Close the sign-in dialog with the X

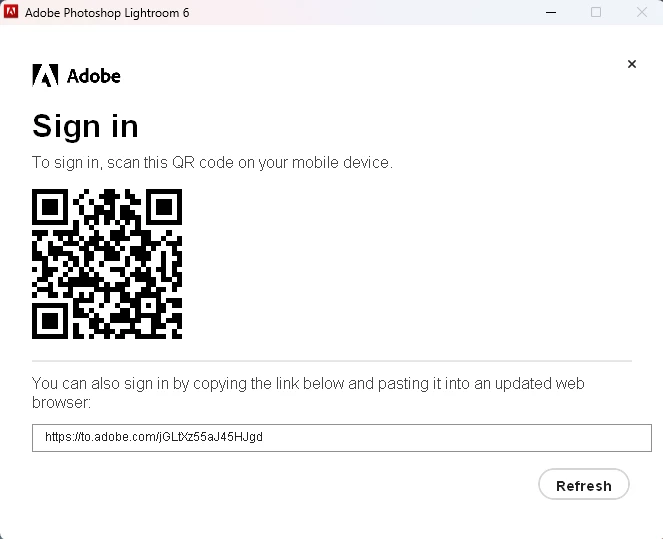[632, 64]
